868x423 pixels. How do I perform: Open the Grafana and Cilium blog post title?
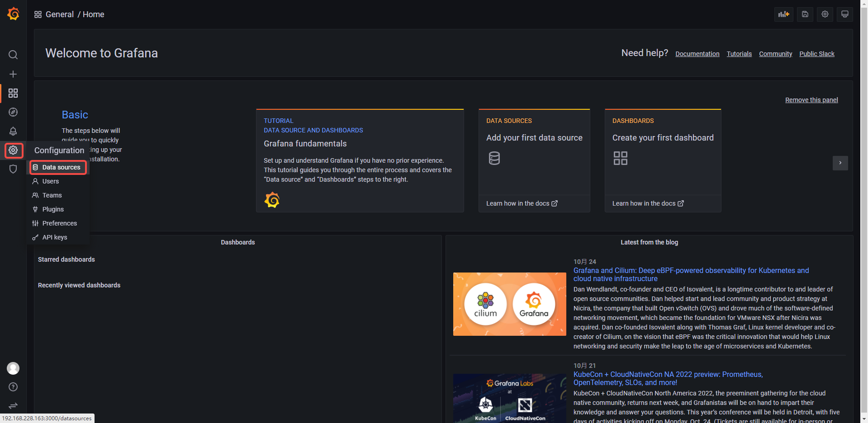click(x=691, y=274)
